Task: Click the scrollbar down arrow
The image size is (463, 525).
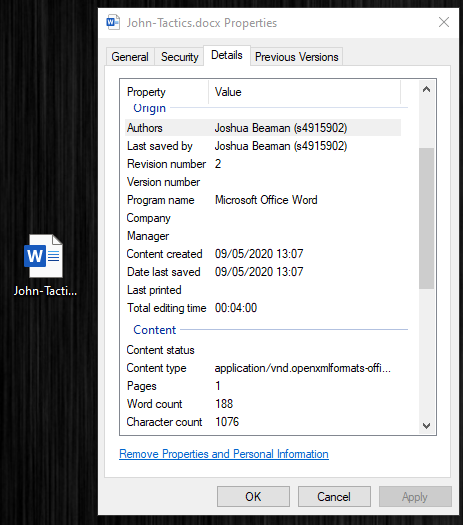Action: [426, 426]
